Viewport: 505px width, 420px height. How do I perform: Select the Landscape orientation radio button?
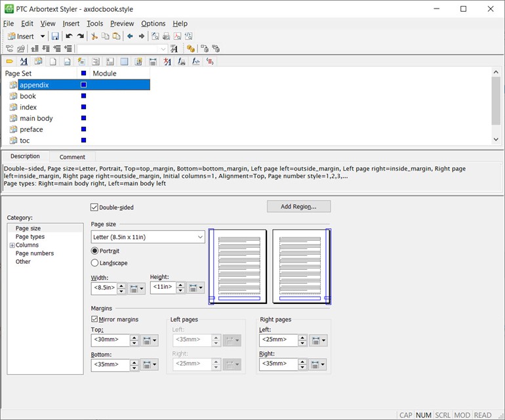pos(94,262)
